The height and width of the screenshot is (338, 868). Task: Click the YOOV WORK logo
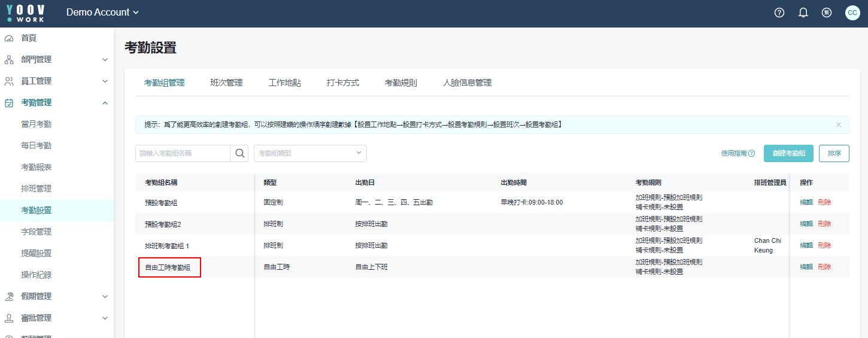(25, 13)
